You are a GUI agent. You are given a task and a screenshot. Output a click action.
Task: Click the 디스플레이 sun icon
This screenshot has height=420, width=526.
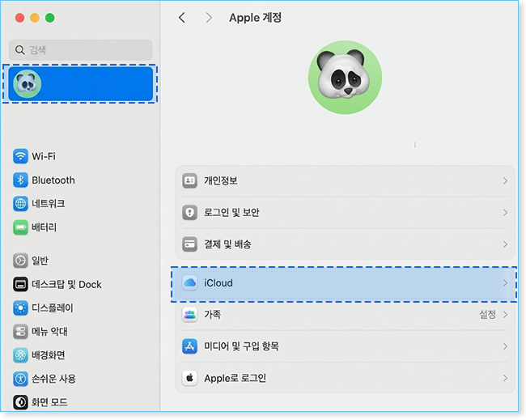click(x=20, y=308)
